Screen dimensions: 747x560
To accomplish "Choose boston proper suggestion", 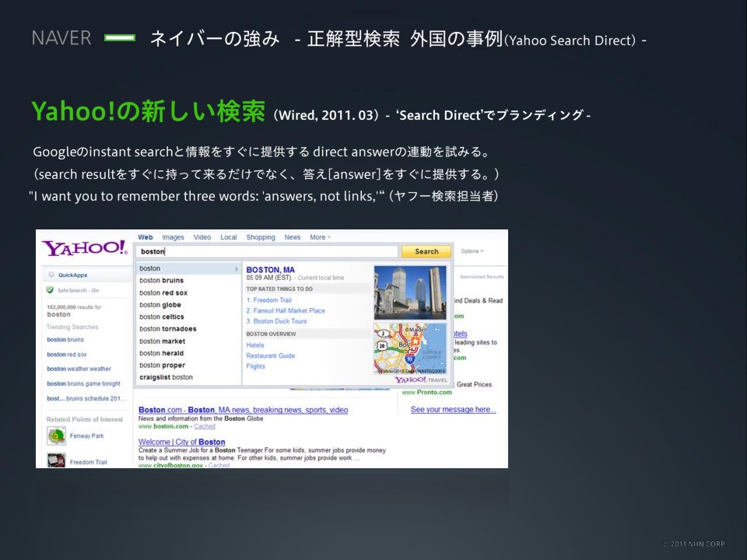I will point(162,366).
